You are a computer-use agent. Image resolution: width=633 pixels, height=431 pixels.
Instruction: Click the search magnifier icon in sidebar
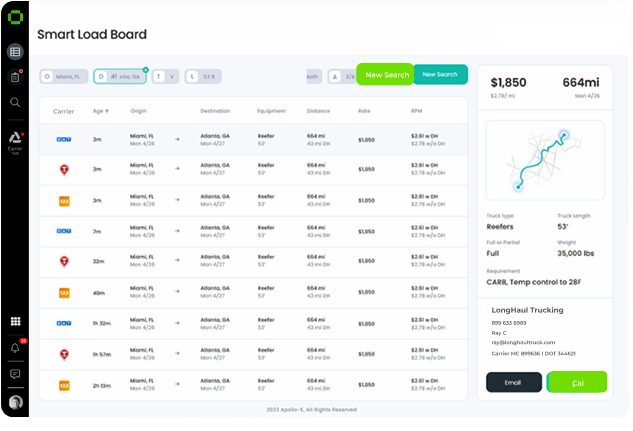(15, 102)
